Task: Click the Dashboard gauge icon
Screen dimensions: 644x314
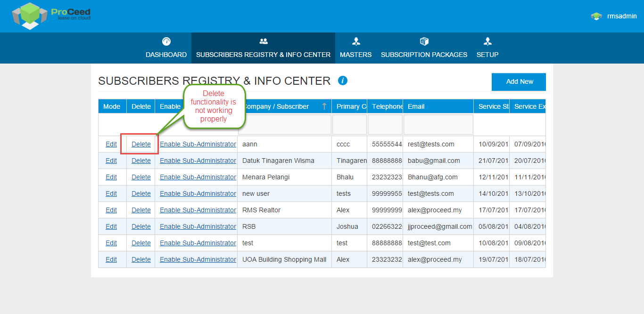Action: [166, 41]
